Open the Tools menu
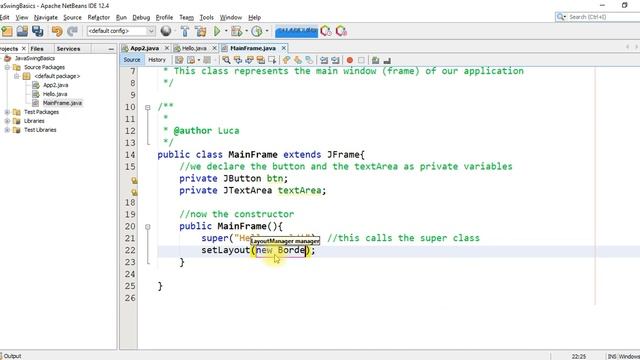 coord(207,18)
